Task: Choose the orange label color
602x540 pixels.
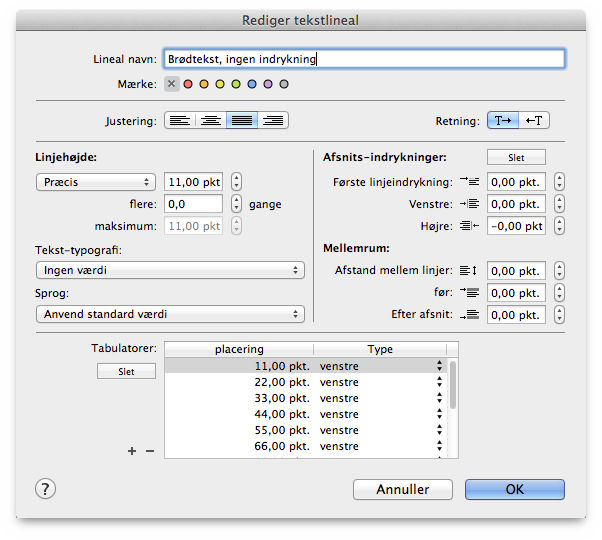Action: pos(204,84)
